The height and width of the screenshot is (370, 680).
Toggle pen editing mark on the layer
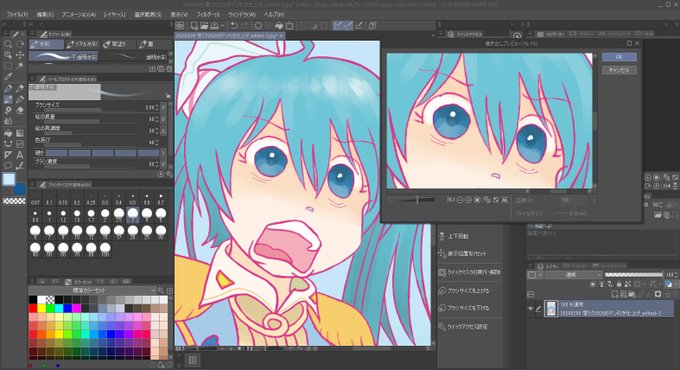point(538,309)
